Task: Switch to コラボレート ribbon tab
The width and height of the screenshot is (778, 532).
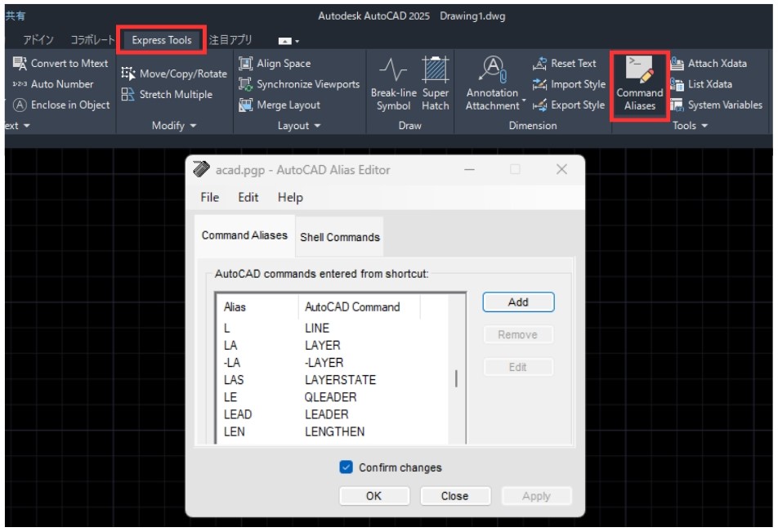Action: point(92,40)
